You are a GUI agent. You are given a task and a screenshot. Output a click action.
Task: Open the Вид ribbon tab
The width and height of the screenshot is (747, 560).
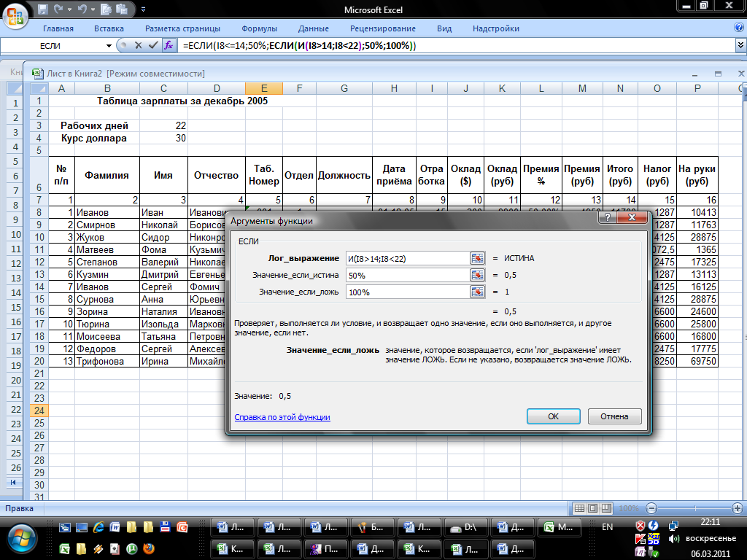pyautogui.click(x=444, y=28)
